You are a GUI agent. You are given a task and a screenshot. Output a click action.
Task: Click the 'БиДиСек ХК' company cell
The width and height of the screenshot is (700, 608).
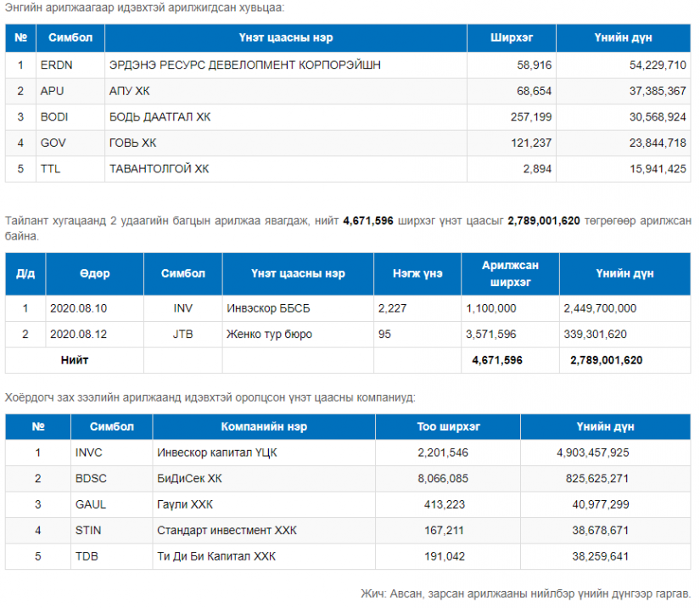click(x=264, y=479)
